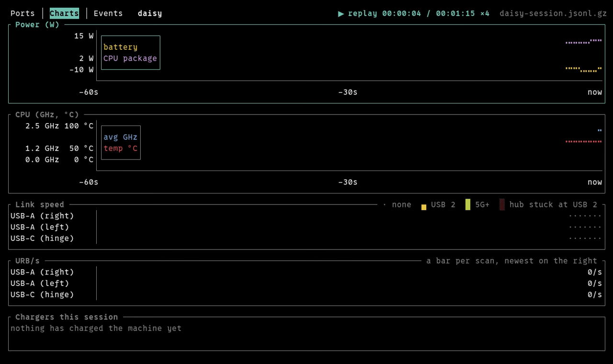Click the Power (W) panel title
Viewport: 613px width, 364px height.
click(x=37, y=25)
